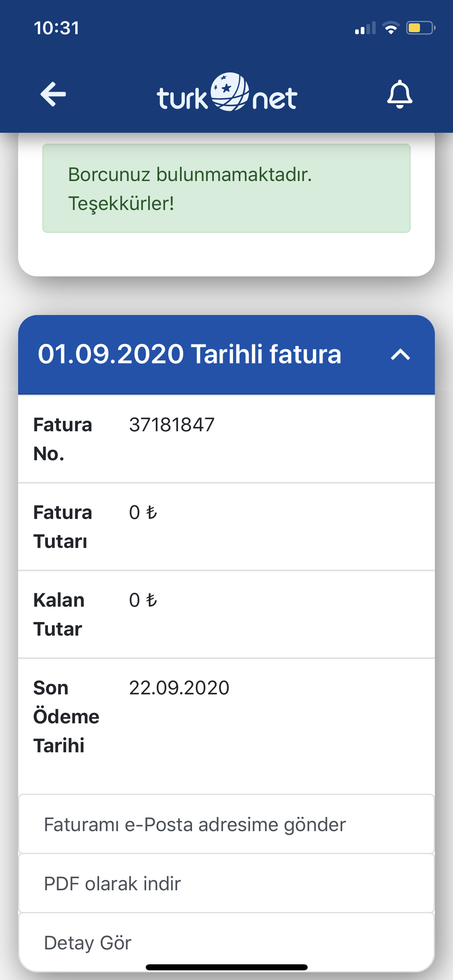Tap the Fatura No. label
453x980 pixels.
[x=63, y=439]
